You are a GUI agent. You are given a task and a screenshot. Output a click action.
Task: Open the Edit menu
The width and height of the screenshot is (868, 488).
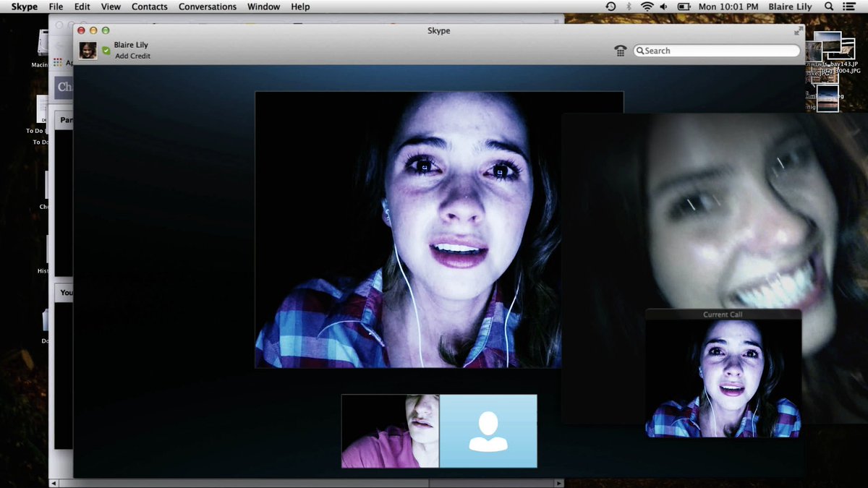(82, 7)
